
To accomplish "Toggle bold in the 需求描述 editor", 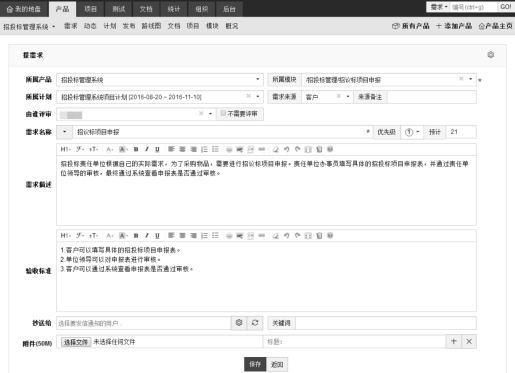I will (136, 149).
